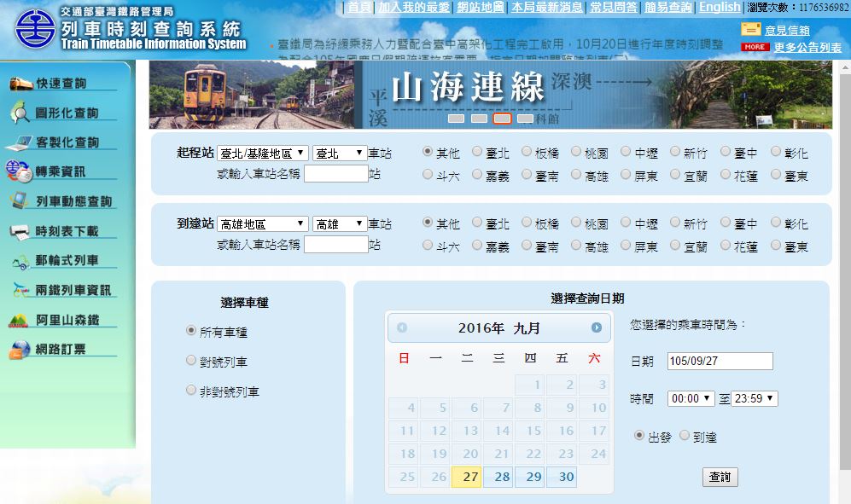Image resolution: width=851 pixels, height=504 pixels.
Task: Choose 所有車種 train type radio
Action: (x=190, y=330)
